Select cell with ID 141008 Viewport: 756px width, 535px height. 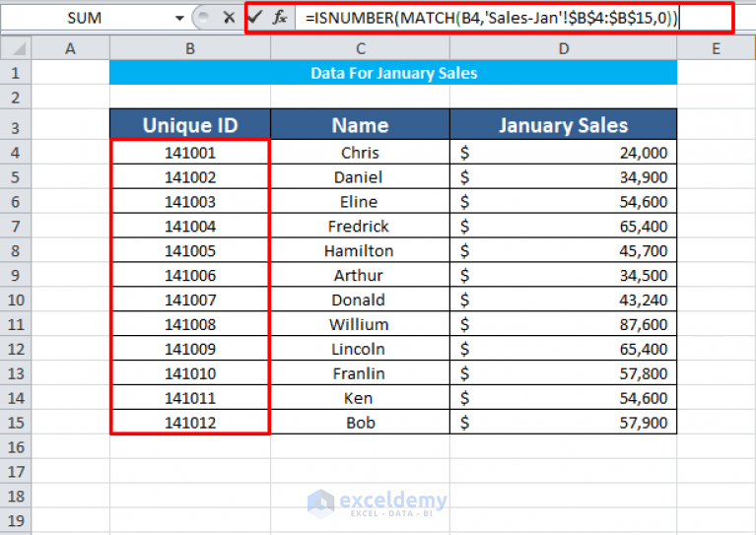[x=190, y=324]
